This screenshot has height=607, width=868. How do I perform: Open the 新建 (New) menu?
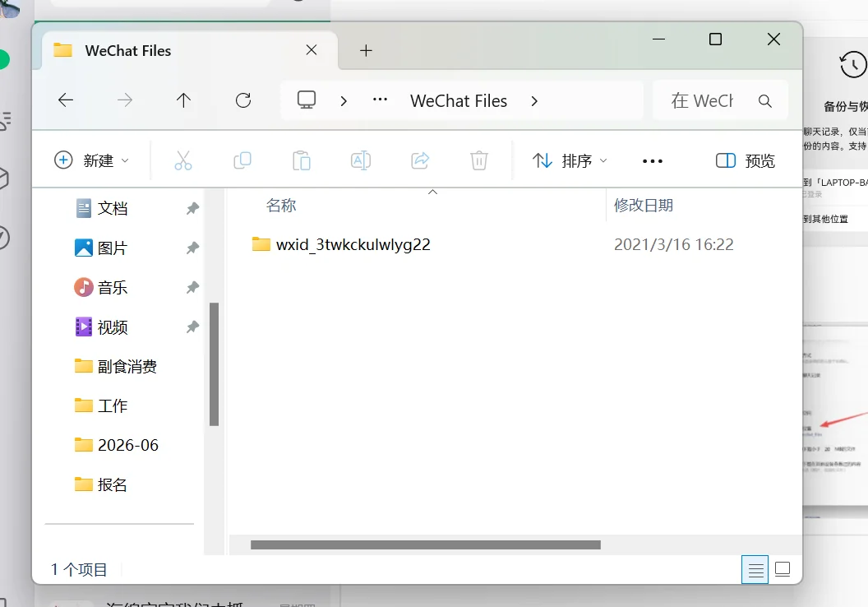(x=92, y=160)
